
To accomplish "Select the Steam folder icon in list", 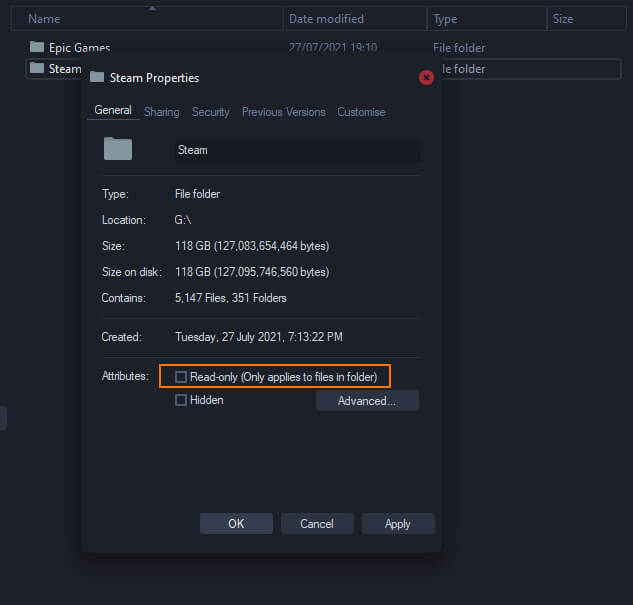I will (37, 68).
